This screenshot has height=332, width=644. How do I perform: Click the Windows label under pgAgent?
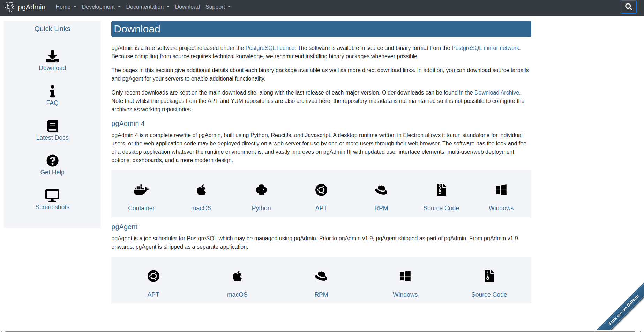[405, 295]
